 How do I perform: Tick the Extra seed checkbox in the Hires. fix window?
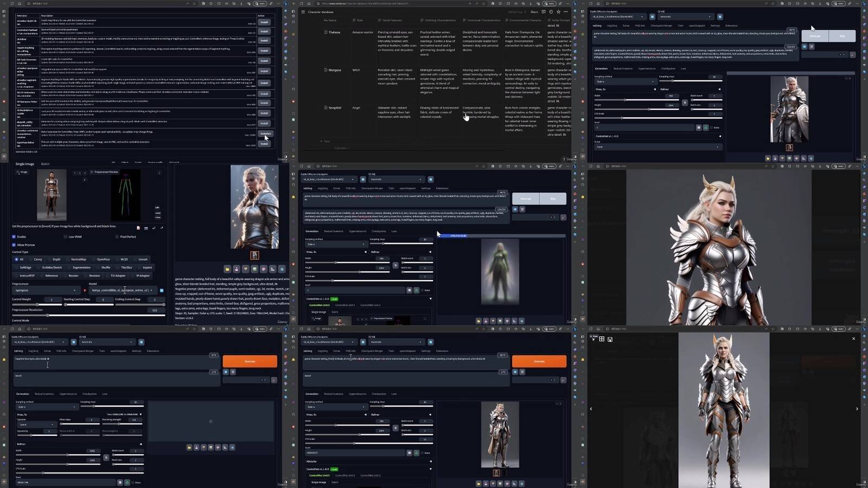[134, 482]
